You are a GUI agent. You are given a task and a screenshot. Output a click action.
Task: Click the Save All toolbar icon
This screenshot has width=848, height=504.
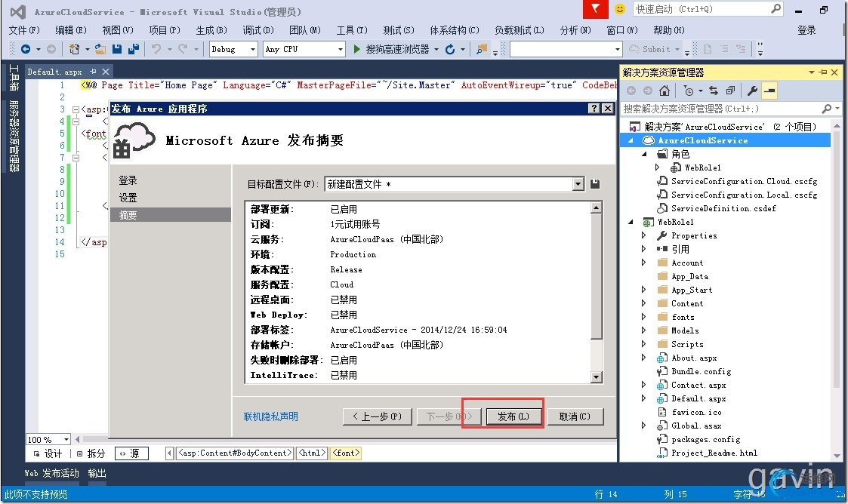[134, 49]
